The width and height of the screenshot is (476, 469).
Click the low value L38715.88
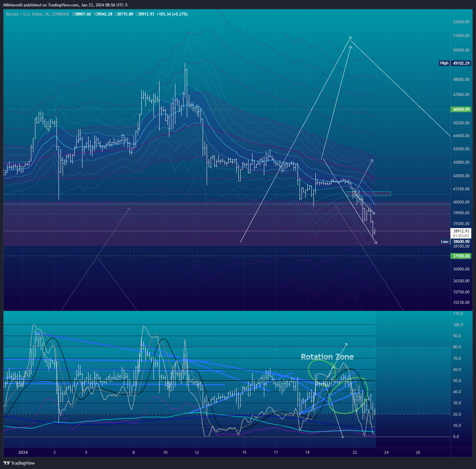point(124,14)
